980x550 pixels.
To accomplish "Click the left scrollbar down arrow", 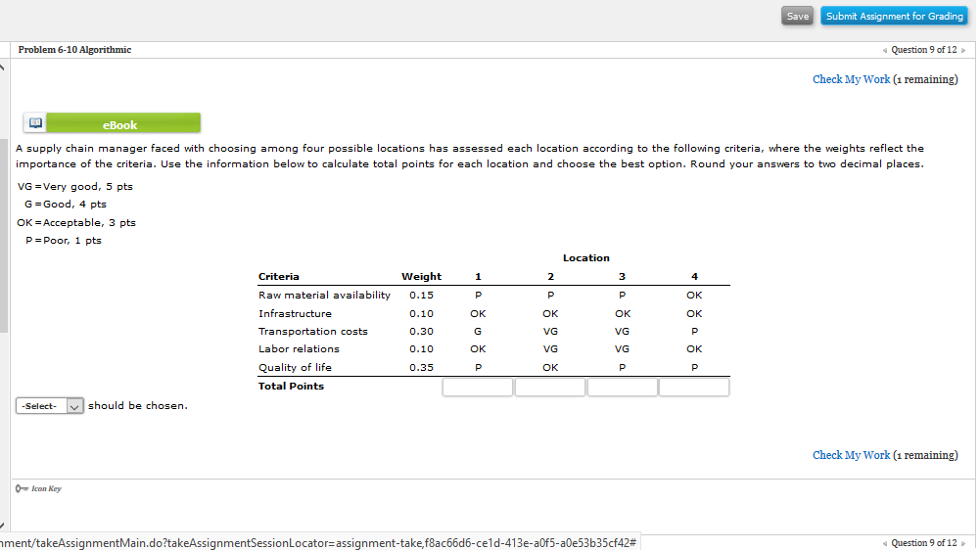I will [x=3, y=526].
